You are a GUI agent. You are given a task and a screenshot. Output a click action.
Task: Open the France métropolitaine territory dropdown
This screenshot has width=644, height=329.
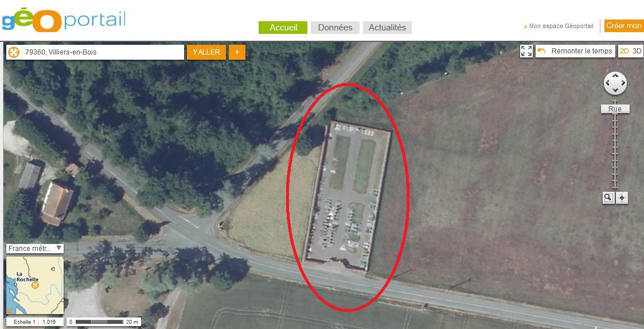tap(35, 249)
